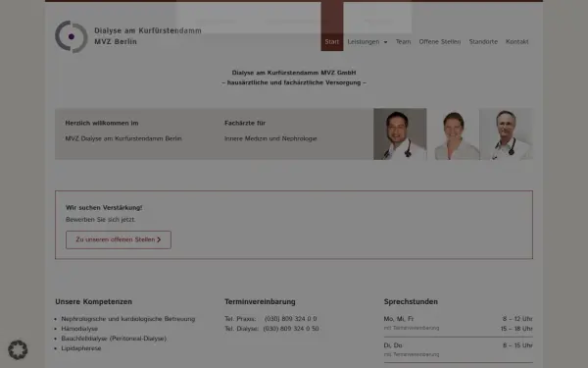The width and height of the screenshot is (588, 368).
Task: Click the Zu unseren offenen Stellen button
Action: 119,239
